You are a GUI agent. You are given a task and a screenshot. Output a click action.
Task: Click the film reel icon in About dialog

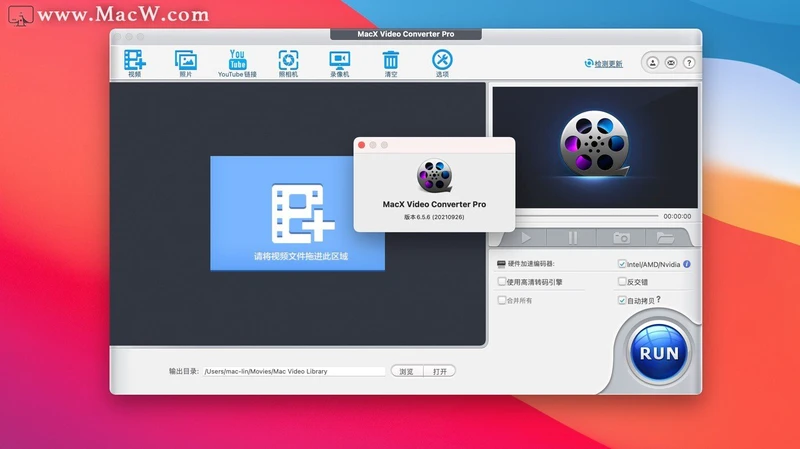click(x=434, y=175)
